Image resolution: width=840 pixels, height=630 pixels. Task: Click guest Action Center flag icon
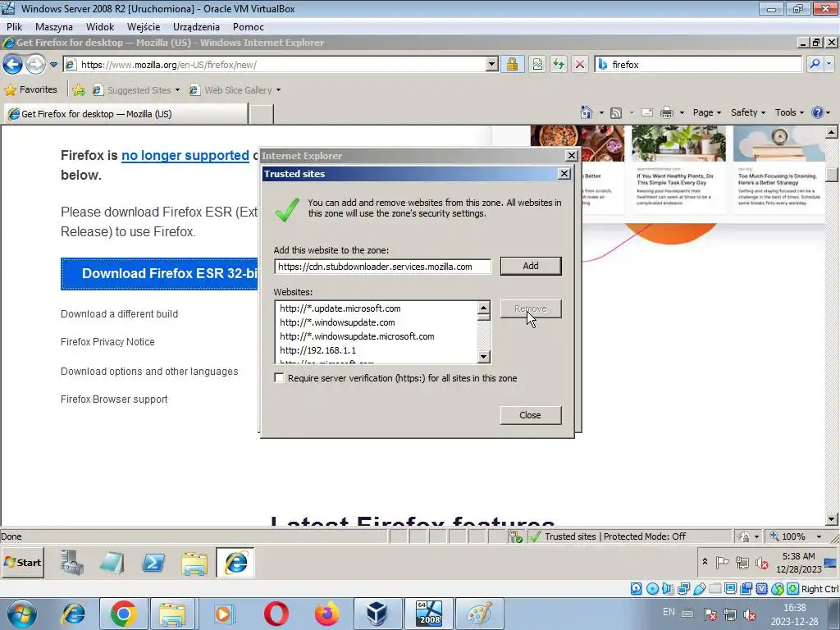(722, 563)
